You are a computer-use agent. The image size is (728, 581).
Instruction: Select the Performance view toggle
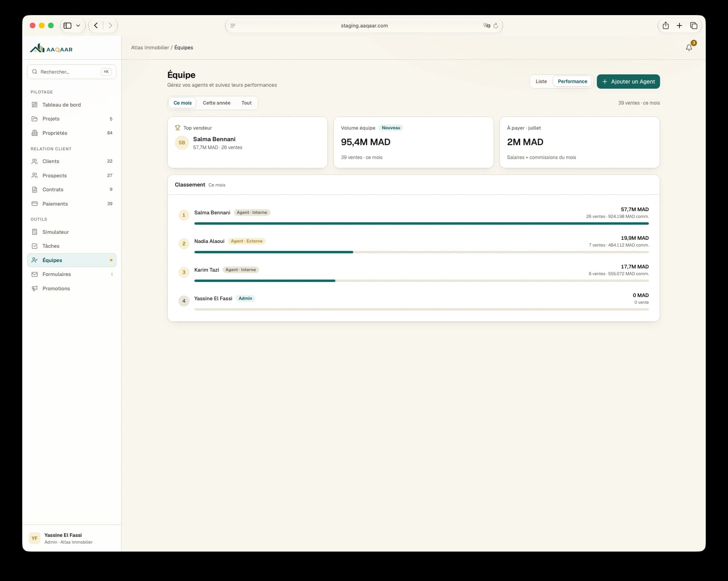point(572,82)
